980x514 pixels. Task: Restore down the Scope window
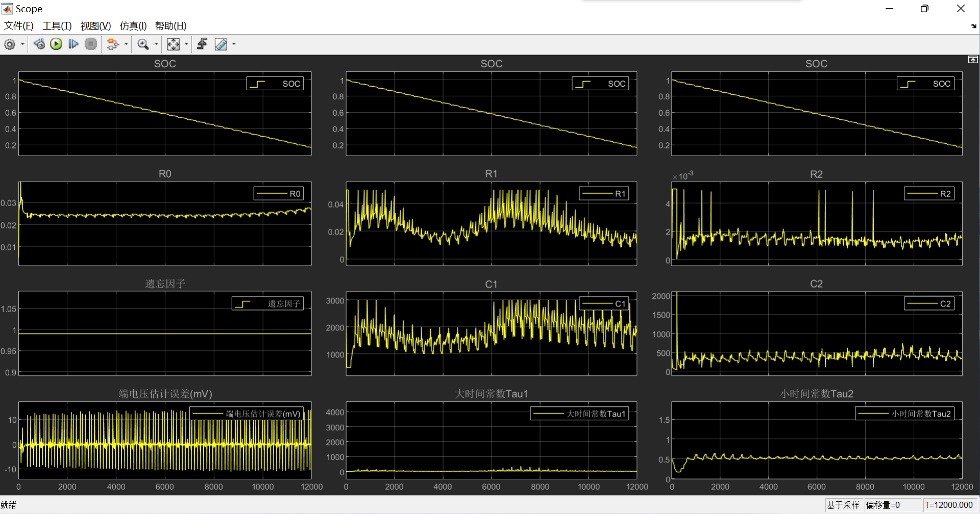point(924,9)
